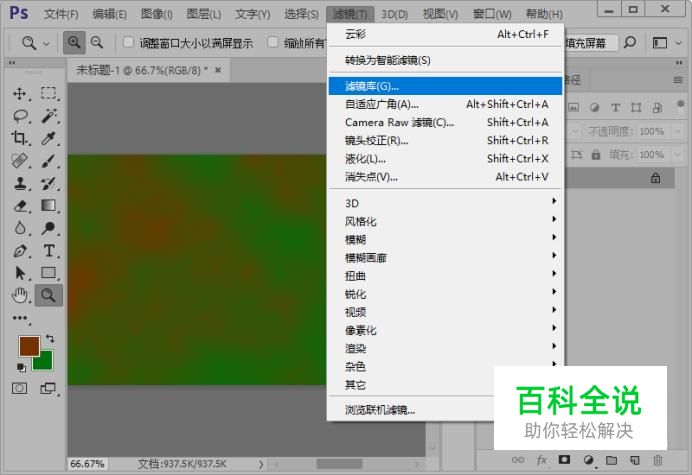Select the Blur tool

click(x=19, y=228)
